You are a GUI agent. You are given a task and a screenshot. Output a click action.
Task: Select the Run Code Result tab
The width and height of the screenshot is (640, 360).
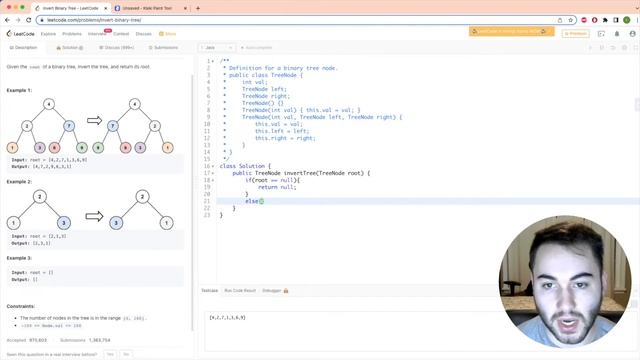[x=240, y=291]
